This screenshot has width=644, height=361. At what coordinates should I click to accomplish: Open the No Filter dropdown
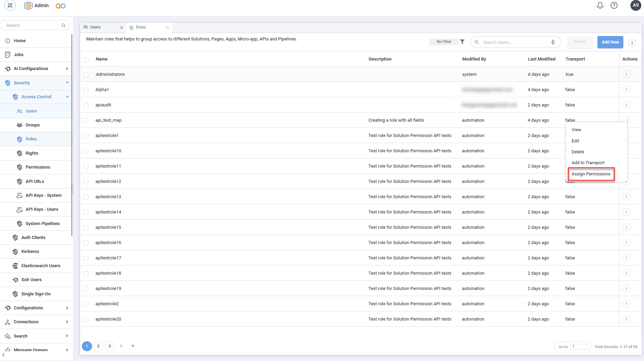click(444, 41)
